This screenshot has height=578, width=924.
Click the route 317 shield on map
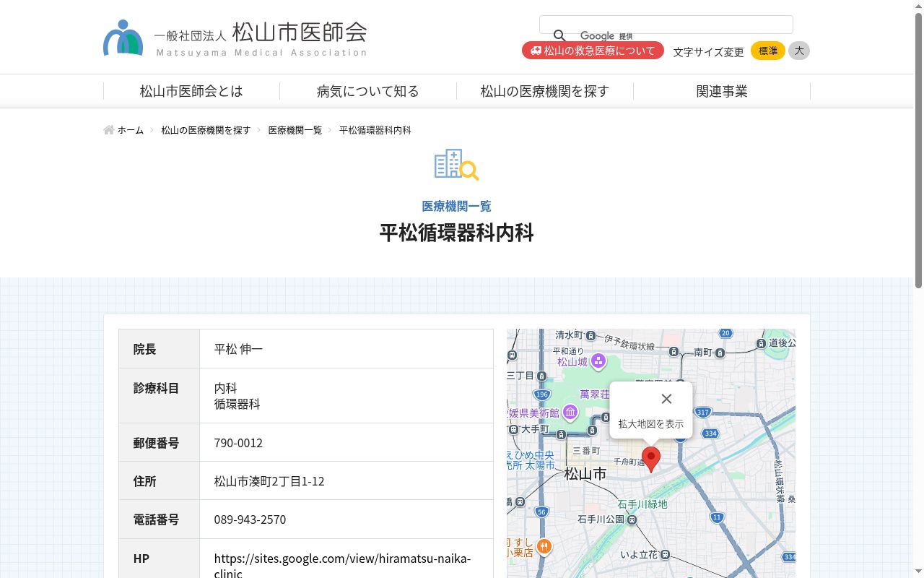[703, 412]
